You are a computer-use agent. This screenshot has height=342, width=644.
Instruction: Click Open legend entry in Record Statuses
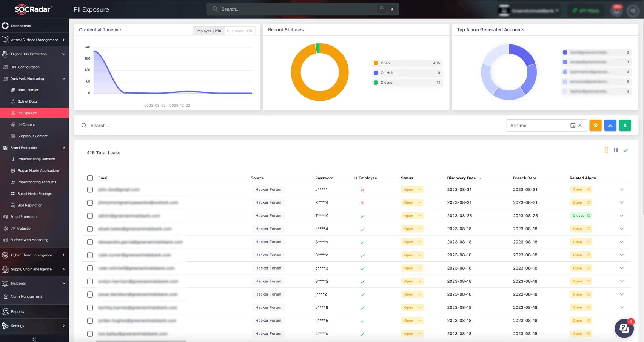coord(407,63)
